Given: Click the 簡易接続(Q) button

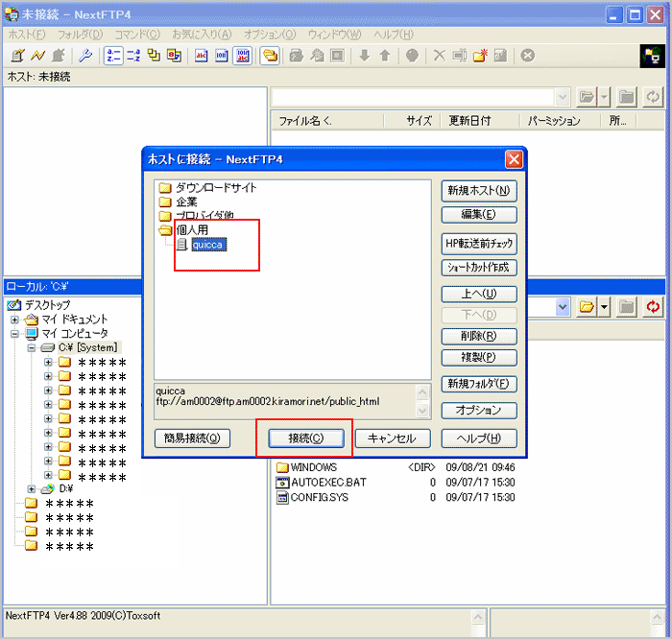Looking at the screenshot, I should tap(192, 438).
